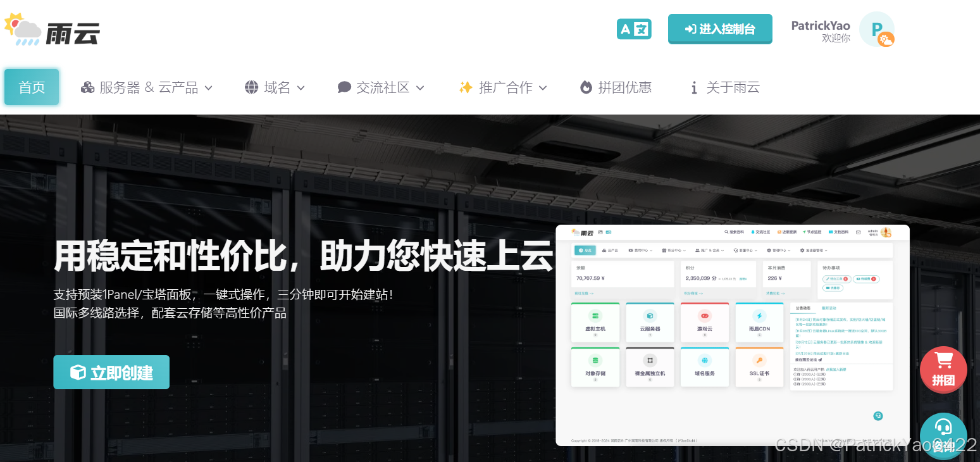Viewport: 980px width, 462px height.
Task: Click 云服务器 card in dashboard preview
Action: coord(650,322)
